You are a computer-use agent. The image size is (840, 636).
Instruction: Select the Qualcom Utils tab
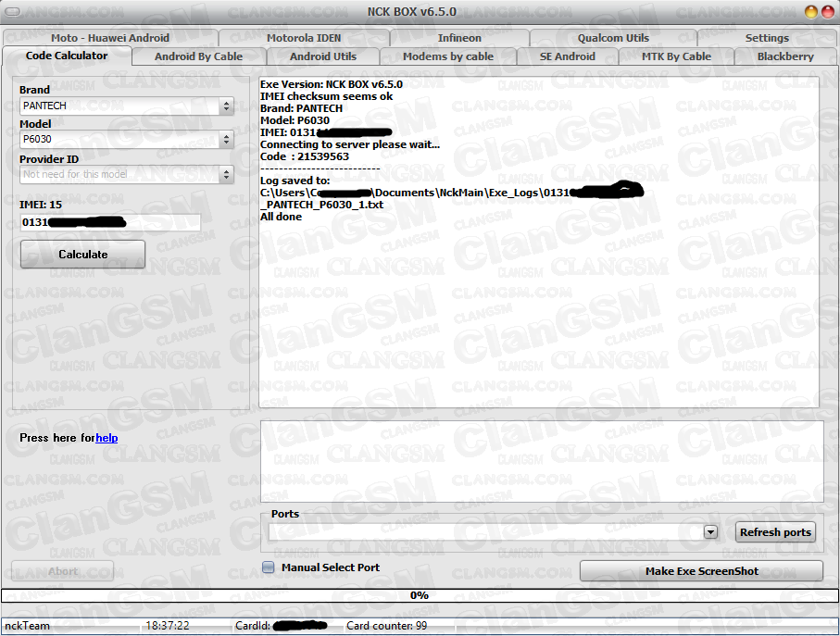pyautogui.click(x=613, y=38)
